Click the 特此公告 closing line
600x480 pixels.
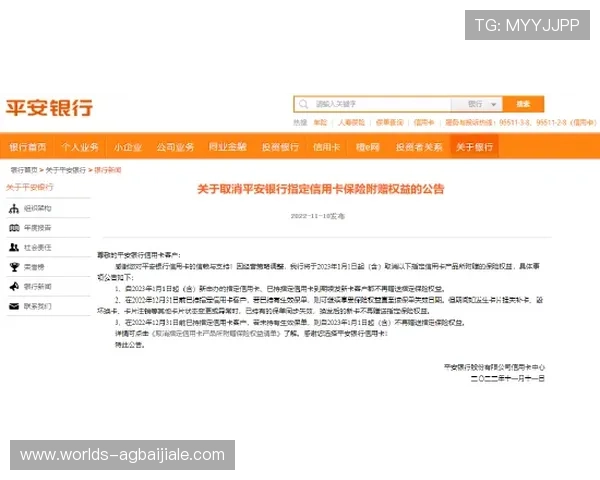pyautogui.click(x=129, y=345)
